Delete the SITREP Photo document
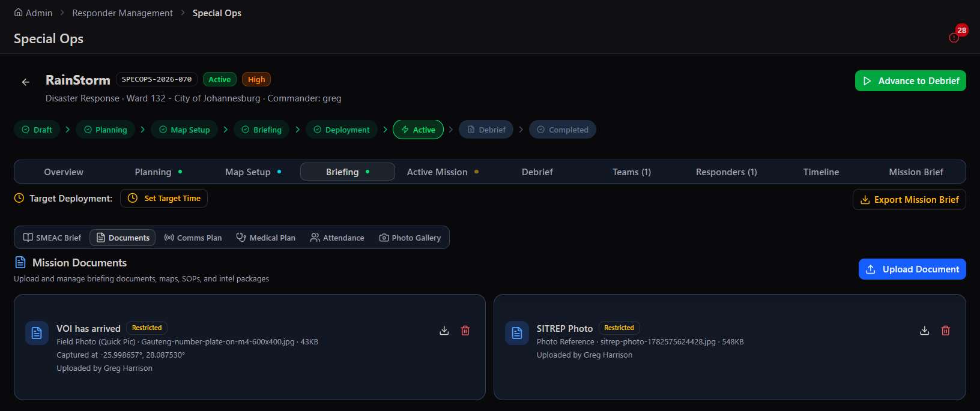The width and height of the screenshot is (980, 411). (946, 331)
